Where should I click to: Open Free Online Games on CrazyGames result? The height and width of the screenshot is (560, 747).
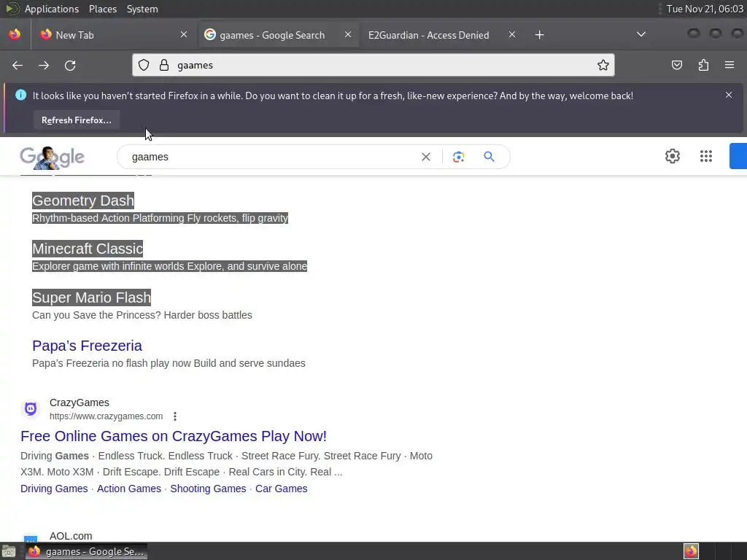(174, 436)
